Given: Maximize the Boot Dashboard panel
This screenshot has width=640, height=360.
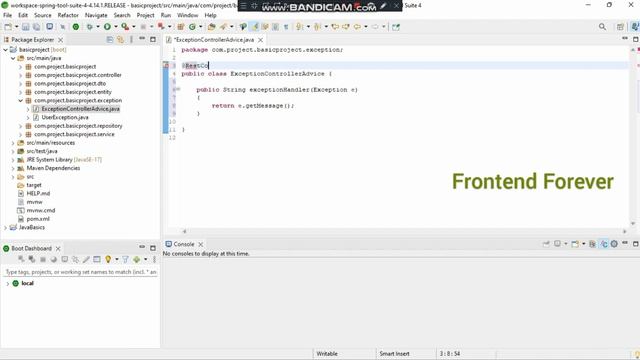Looking at the screenshot, I should pyautogui.click(x=153, y=248).
